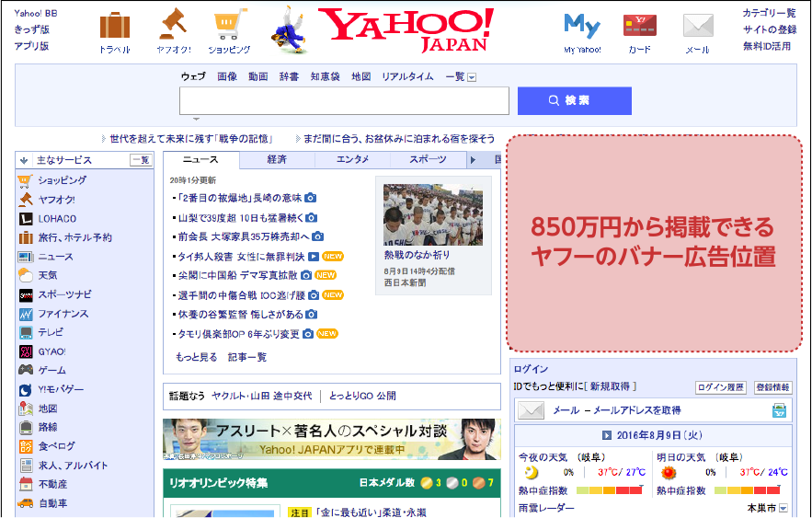Select リアルタイム search type
The width and height of the screenshot is (812, 518).
coord(407,76)
